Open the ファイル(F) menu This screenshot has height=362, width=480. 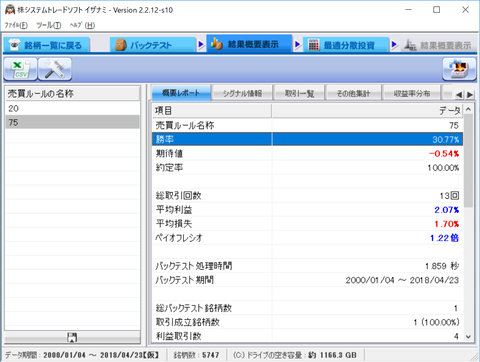click(x=16, y=25)
